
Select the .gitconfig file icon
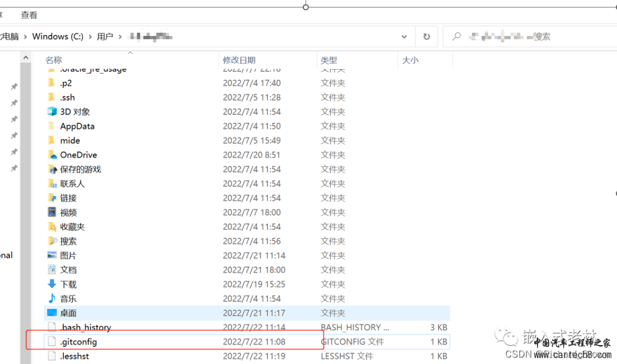pos(52,342)
